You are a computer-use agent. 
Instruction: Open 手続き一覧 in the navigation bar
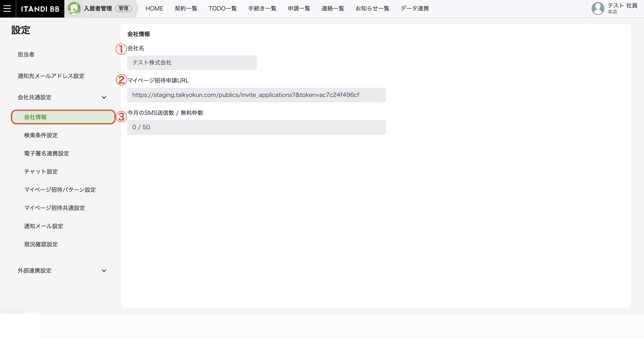coord(262,9)
